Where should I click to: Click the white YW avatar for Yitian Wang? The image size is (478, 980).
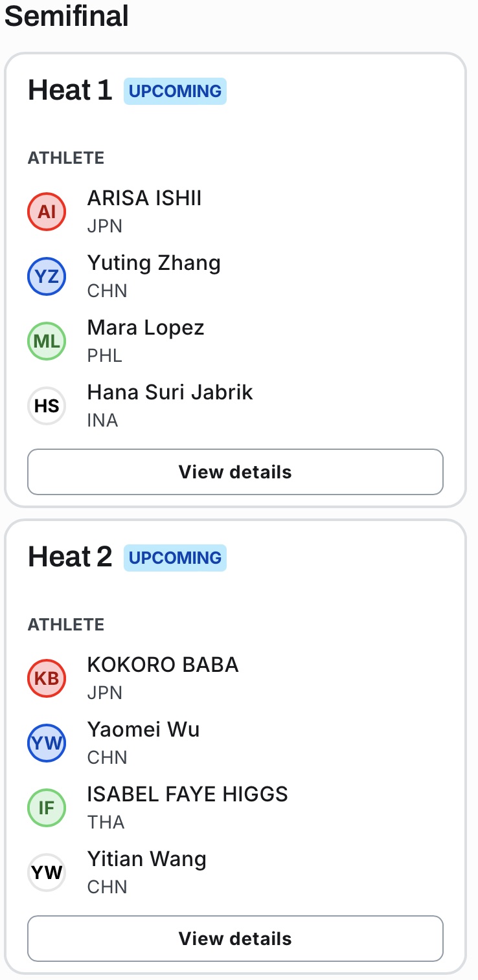[x=47, y=873]
